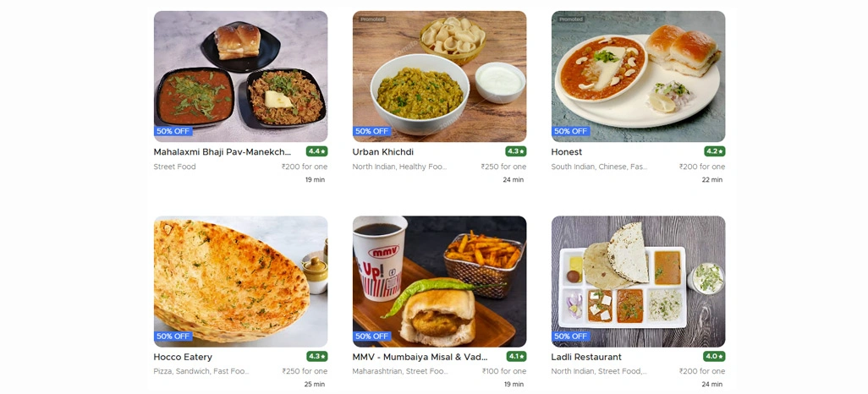Click the Honest restaurant name
Image resolution: width=868 pixels, height=394 pixels.
567,151
